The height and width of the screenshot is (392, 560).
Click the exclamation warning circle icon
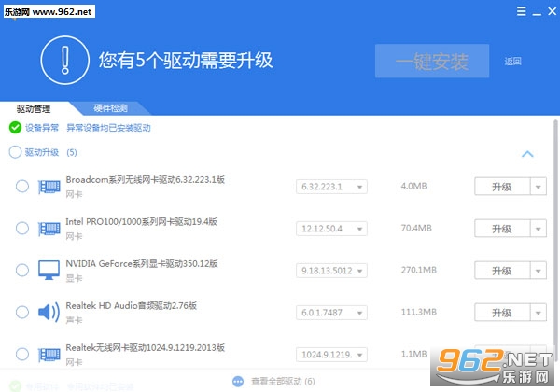(x=64, y=60)
